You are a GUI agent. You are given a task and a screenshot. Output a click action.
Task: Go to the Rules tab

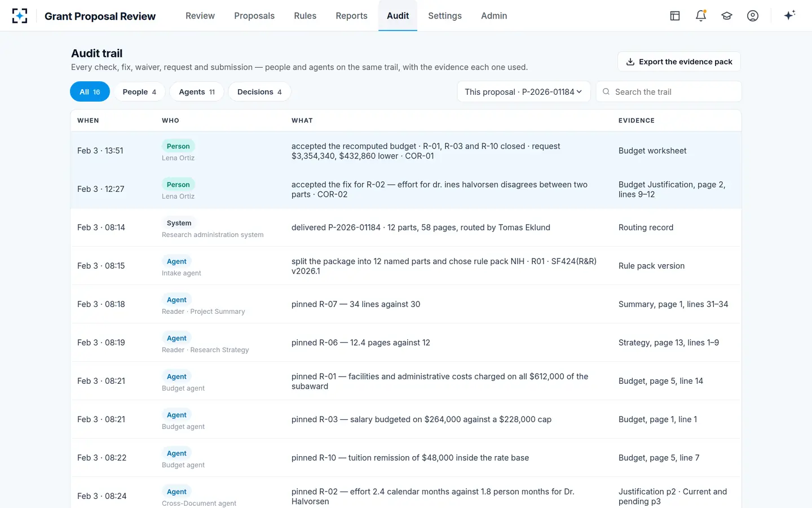point(305,16)
